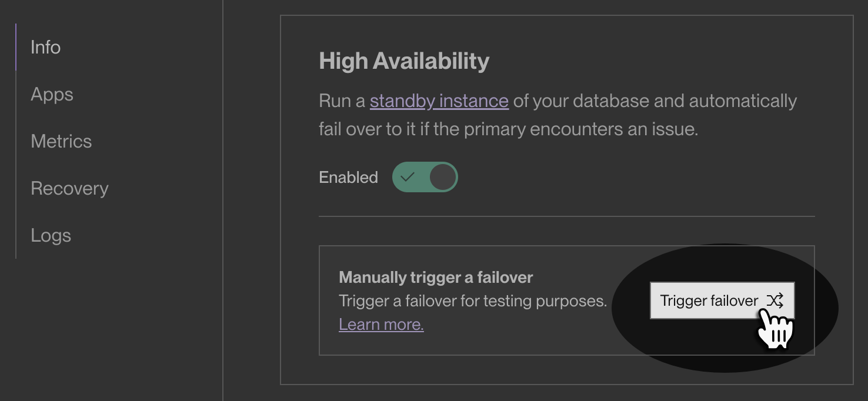Select the Enabled label text
The image size is (868, 401).
pos(348,176)
